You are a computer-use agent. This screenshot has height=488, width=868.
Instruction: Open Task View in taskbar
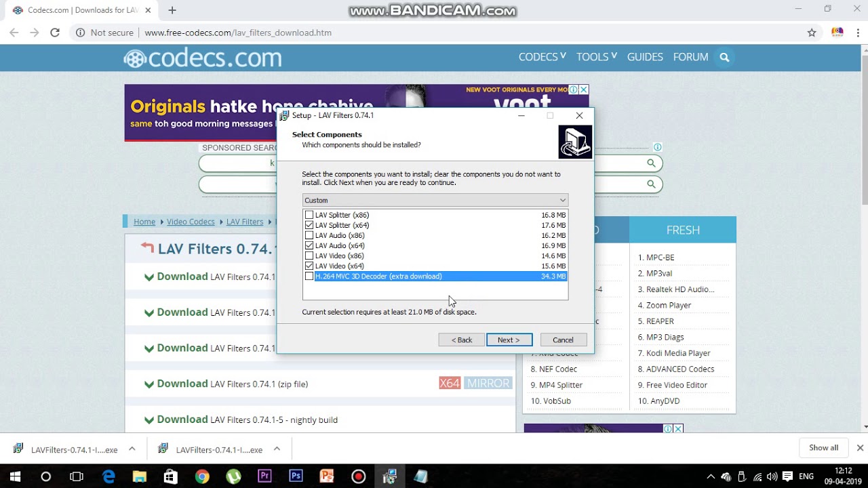pyautogui.click(x=77, y=476)
